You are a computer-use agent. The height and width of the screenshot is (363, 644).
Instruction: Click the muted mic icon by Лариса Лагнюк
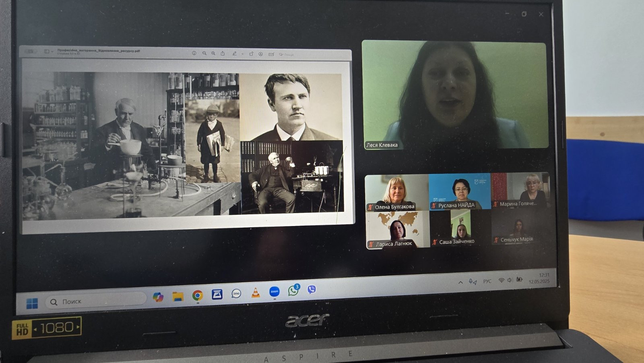click(371, 244)
